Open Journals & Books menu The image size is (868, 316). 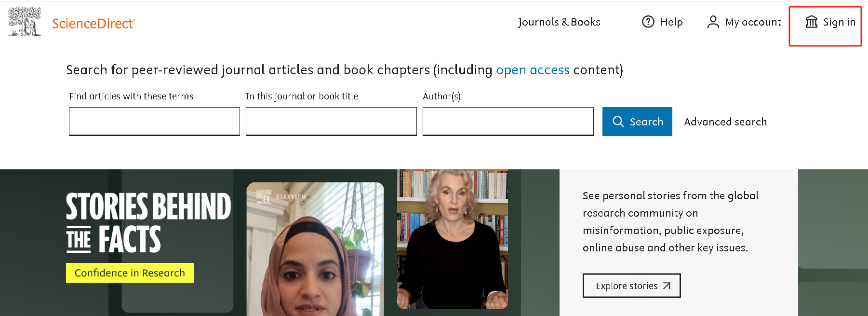[559, 22]
